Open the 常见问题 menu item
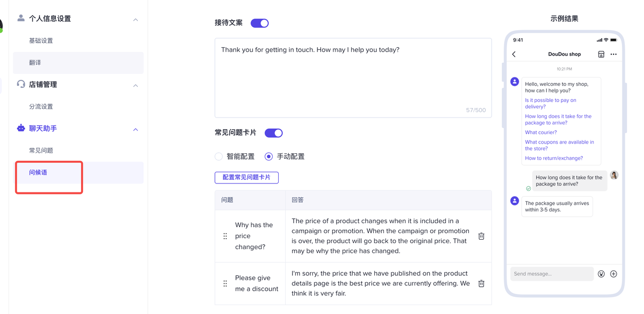This screenshot has height=314, width=644. (41, 150)
